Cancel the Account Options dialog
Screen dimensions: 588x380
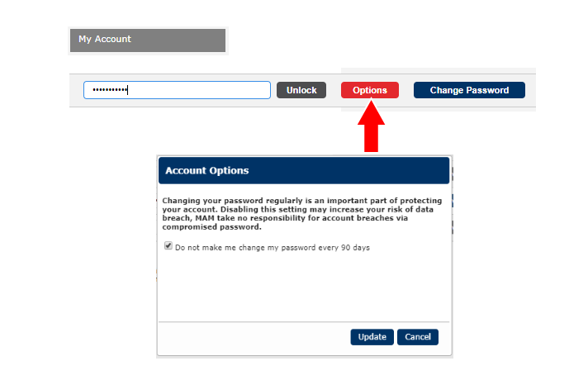click(417, 337)
